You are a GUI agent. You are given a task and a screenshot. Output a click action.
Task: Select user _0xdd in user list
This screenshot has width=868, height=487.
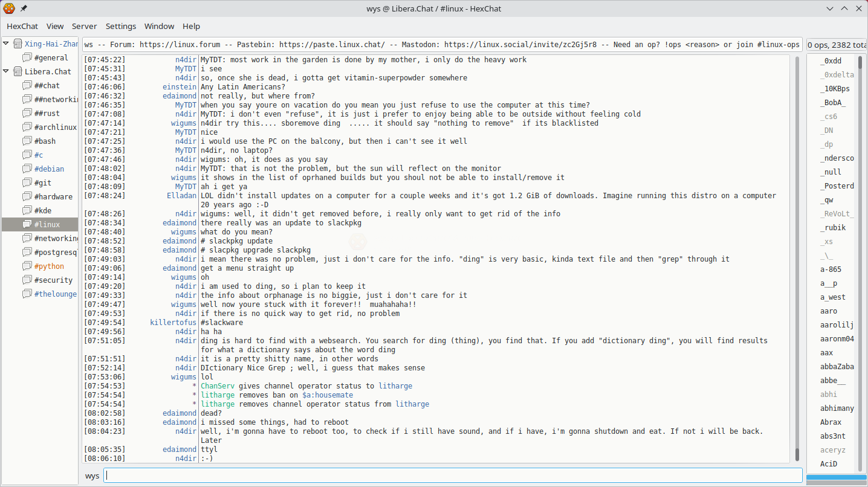[831, 61]
